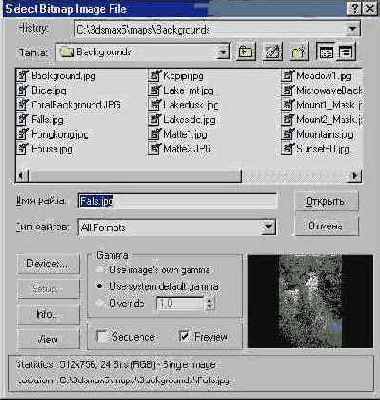The image size is (380, 400).
Task: Create a new folder with toolbar icon
Action: (298, 52)
